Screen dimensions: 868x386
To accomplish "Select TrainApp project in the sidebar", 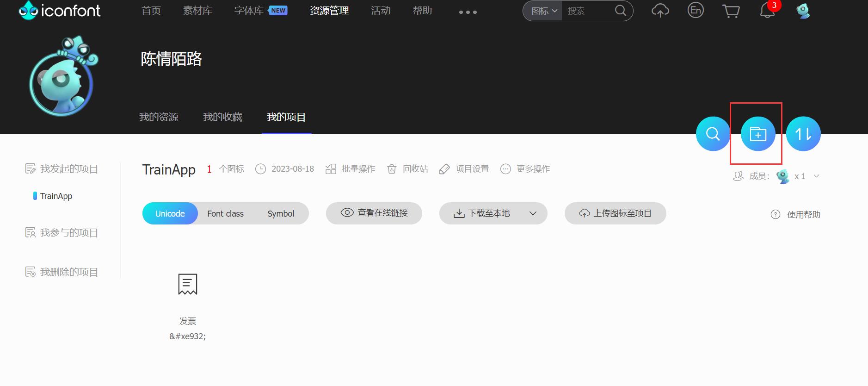I will (56, 196).
